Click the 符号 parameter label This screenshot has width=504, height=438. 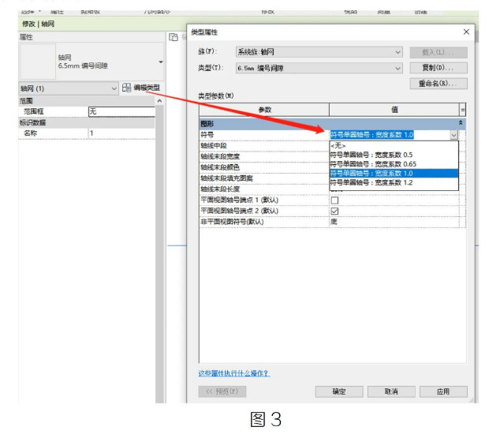coord(207,135)
